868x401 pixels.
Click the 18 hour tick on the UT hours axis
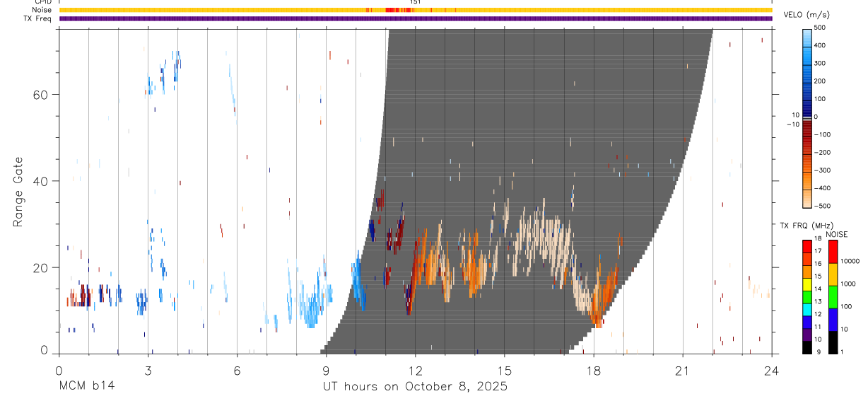tap(594, 371)
